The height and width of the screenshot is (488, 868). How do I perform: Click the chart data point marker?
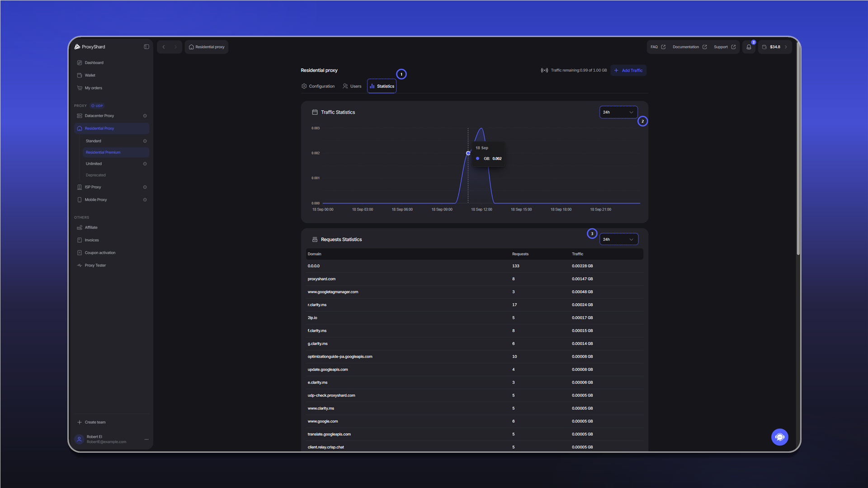(x=468, y=153)
